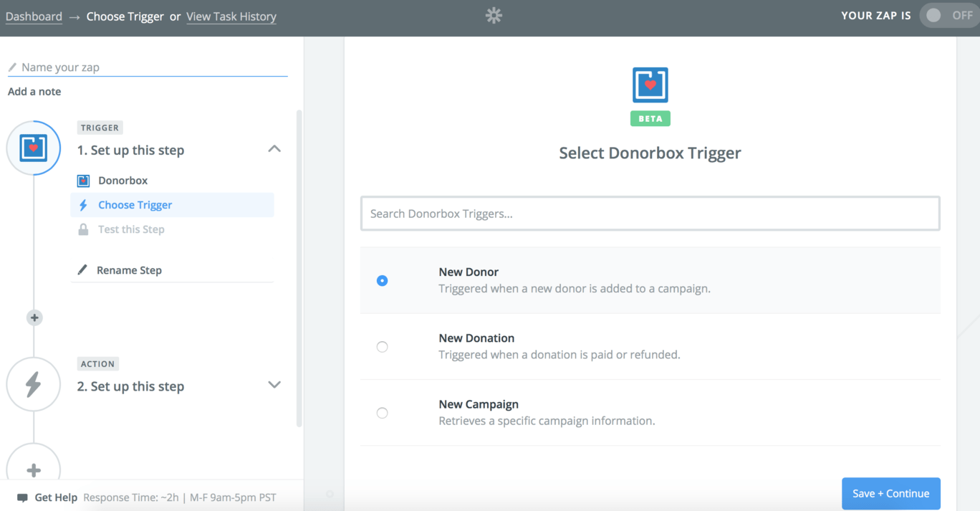
Task: Click the green BETA badge
Action: pos(650,118)
